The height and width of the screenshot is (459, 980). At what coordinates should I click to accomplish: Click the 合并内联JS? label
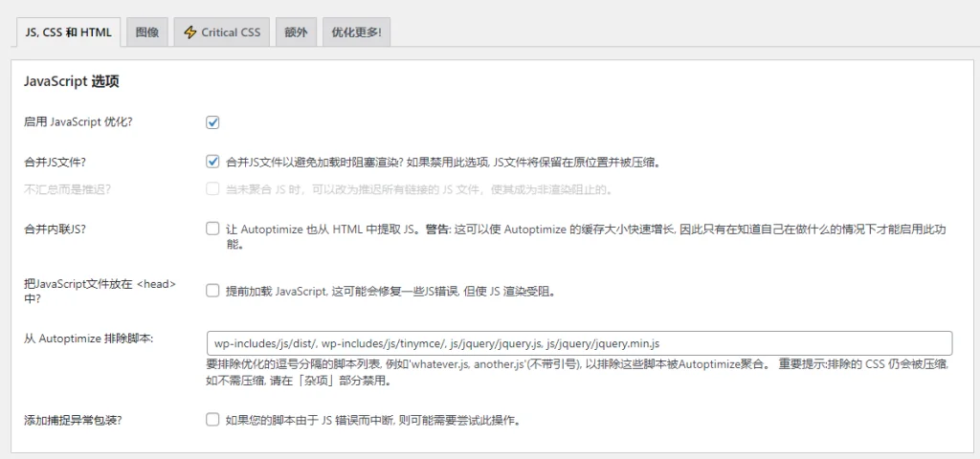(55, 229)
